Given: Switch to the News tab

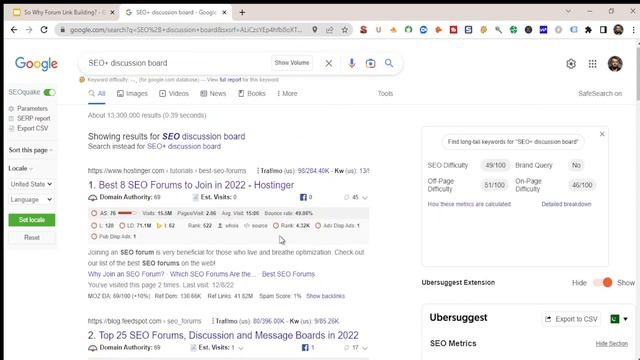Looking at the screenshot, I should point(213,93).
